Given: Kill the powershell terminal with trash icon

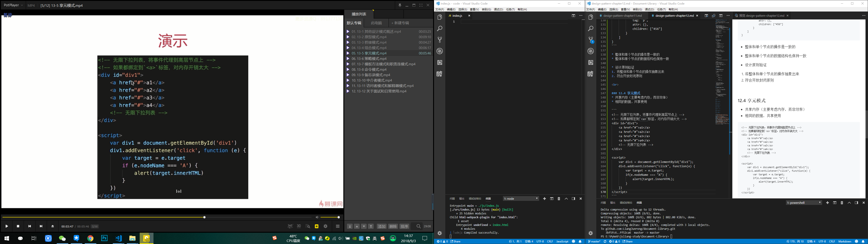Looking at the screenshot, I should coord(842,203).
